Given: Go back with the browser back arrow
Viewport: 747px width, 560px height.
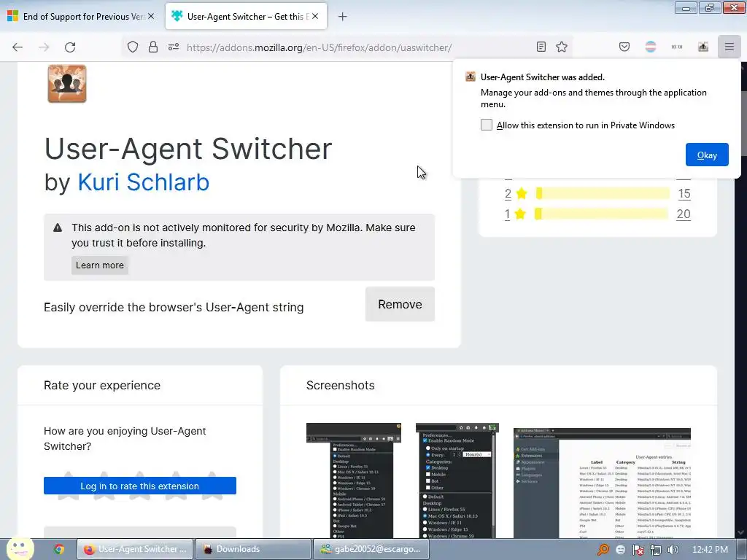Looking at the screenshot, I should pyautogui.click(x=18, y=47).
